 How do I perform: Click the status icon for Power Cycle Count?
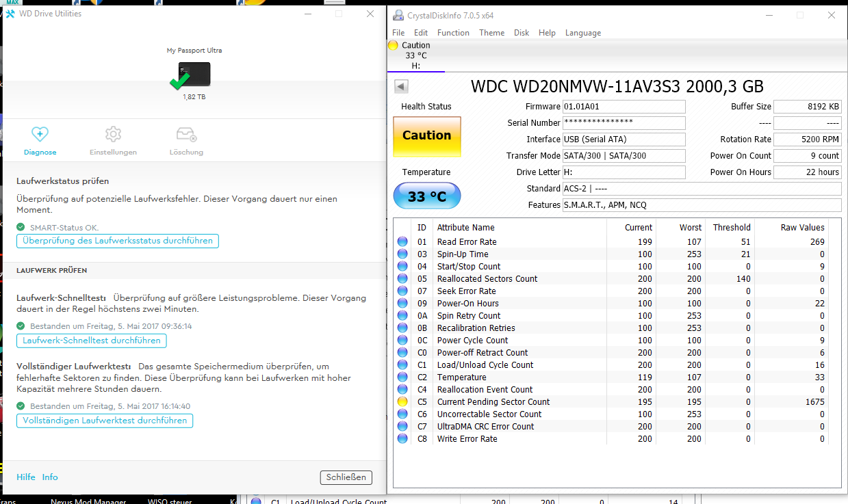click(x=402, y=340)
